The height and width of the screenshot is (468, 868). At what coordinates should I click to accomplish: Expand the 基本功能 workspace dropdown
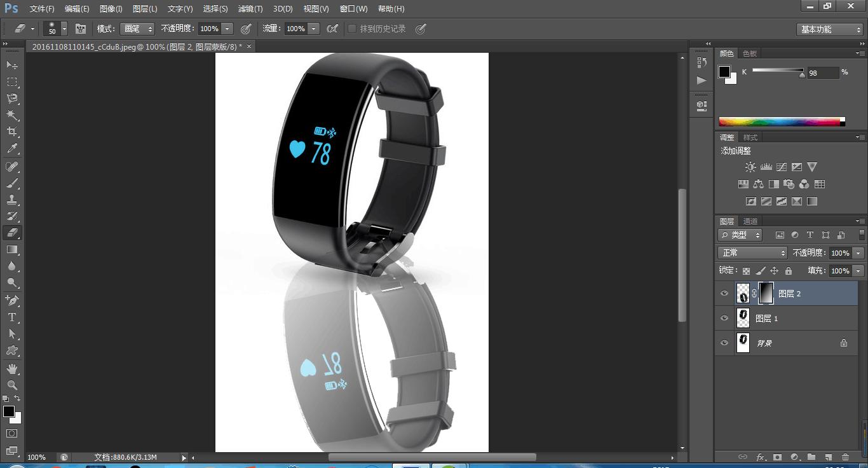tap(830, 29)
